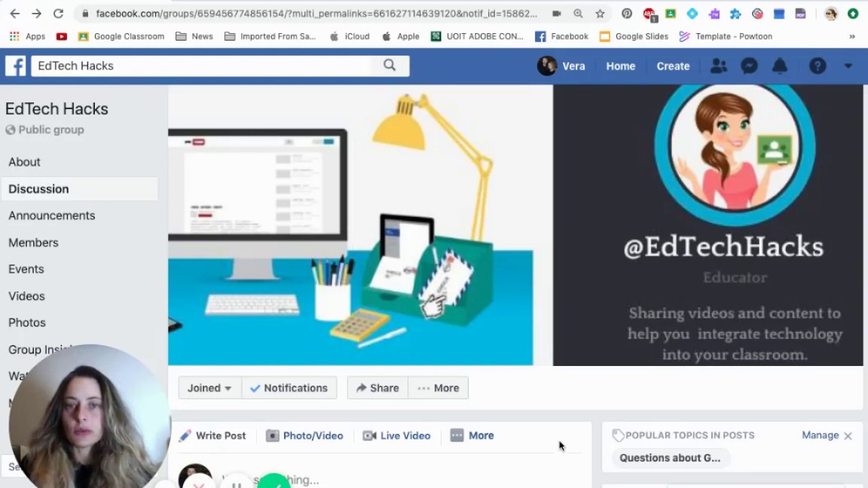Viewport: 868px width, 488px height.
Task: Close the Popular Topics panel
Action: point(848,436)
